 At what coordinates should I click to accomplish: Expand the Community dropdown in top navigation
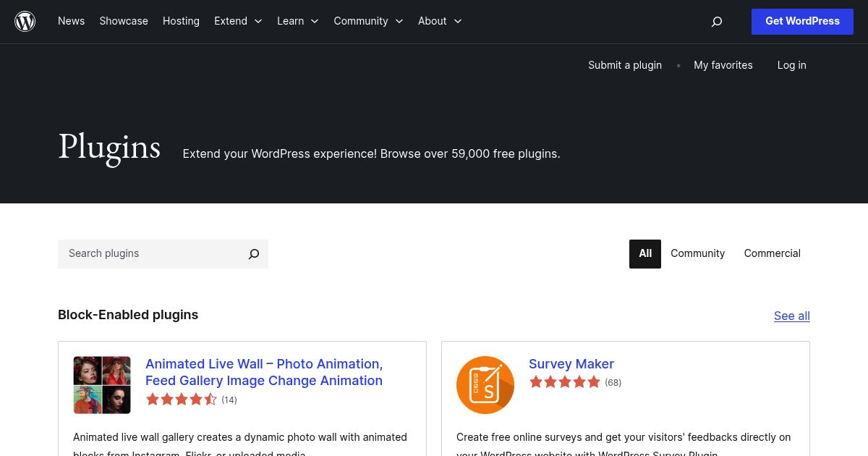click(x=368, y=21)
